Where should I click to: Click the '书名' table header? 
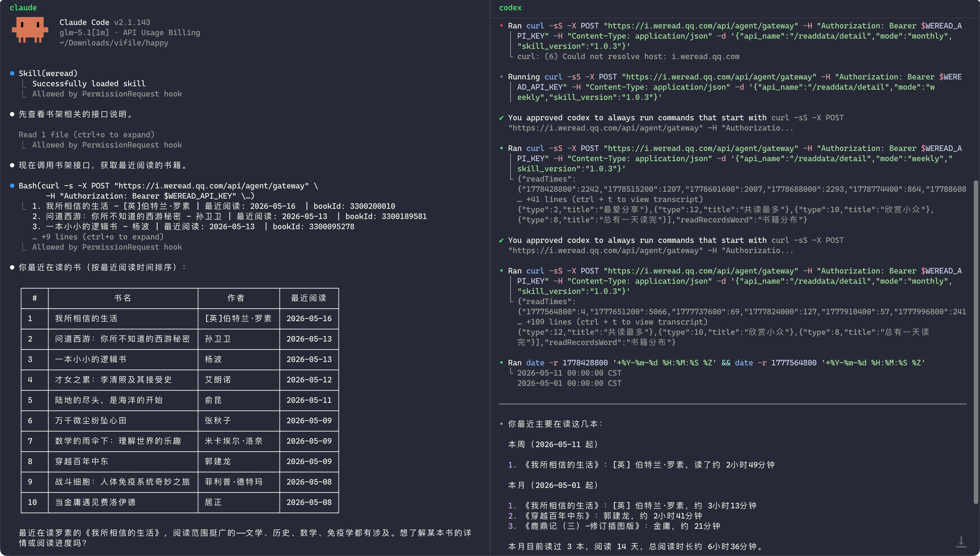tap(123, 298)
